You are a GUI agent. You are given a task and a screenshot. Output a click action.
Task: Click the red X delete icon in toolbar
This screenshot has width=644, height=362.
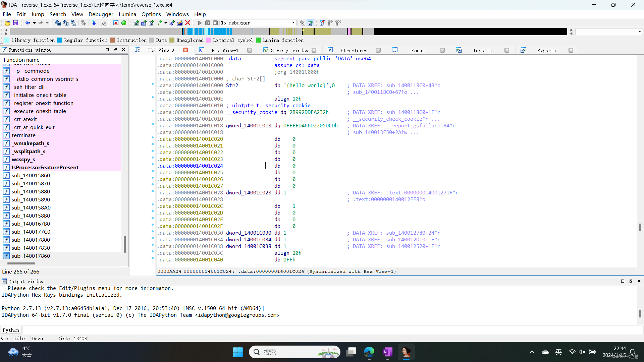pos(188,23)
